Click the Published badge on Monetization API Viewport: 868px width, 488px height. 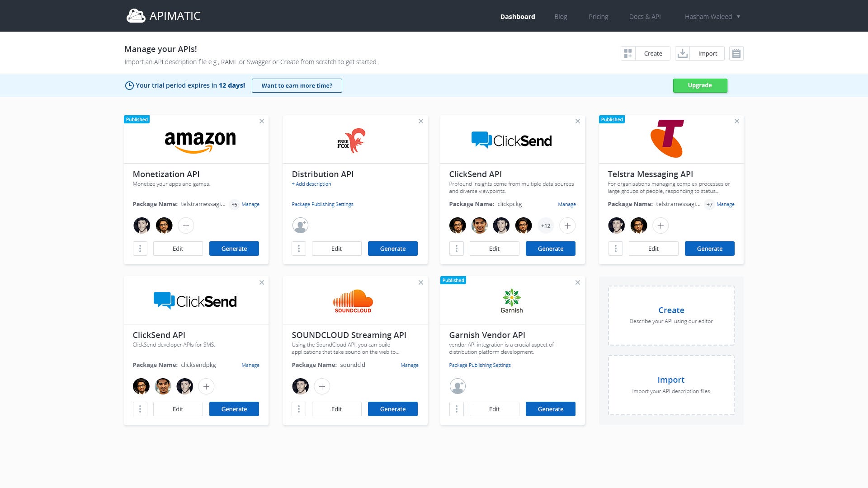[137, 119]
